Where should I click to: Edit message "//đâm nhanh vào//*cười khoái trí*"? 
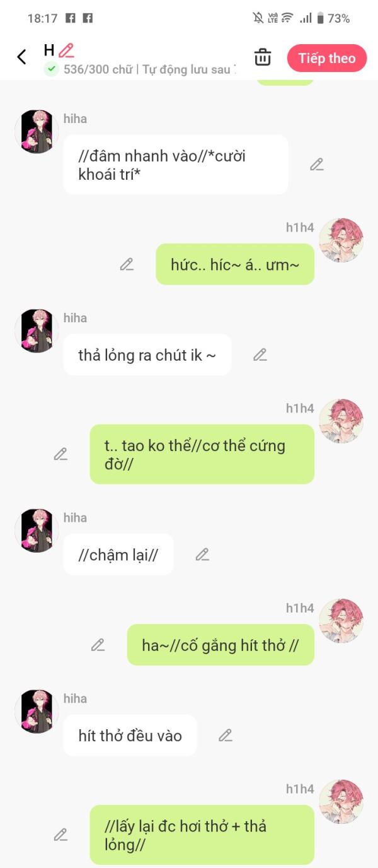[317, 165]
